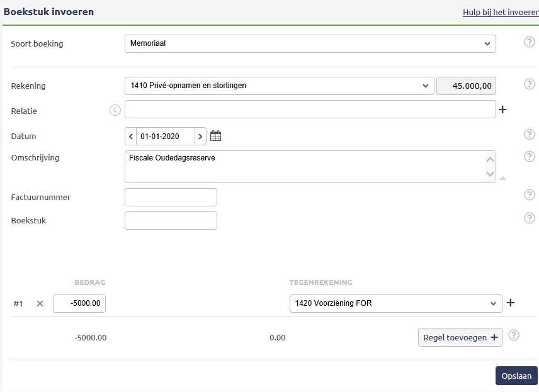
Task: Open help icon for Rekening row
Action: tap(530, 84)
